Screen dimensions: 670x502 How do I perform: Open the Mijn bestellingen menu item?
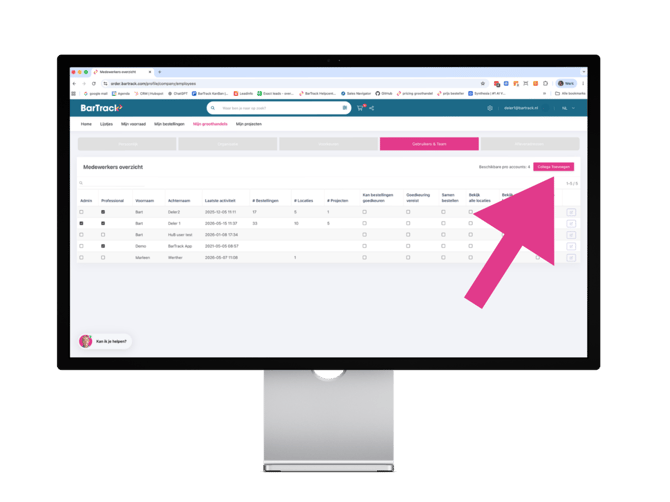tap(169, 124)
